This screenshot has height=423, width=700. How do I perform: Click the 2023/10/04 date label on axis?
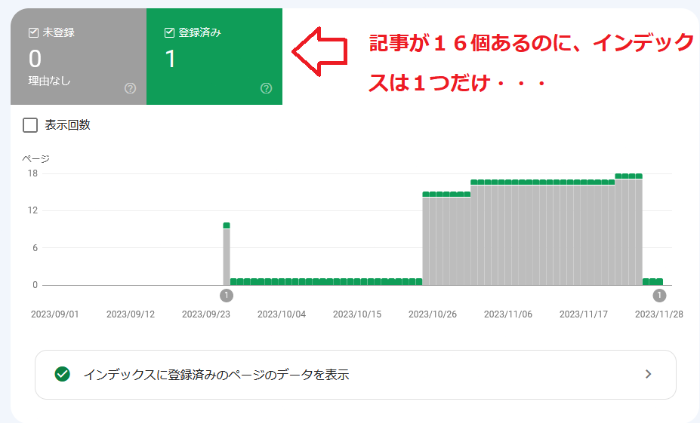282,313
